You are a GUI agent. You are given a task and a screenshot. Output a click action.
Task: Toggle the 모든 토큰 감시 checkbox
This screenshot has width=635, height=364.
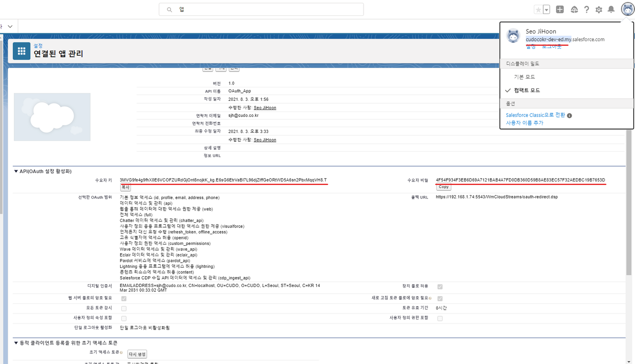click(x=124, y=308)
